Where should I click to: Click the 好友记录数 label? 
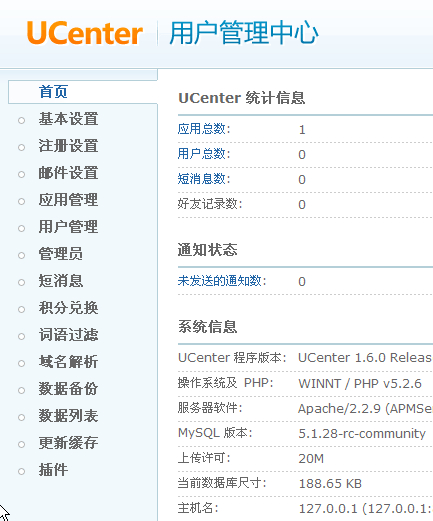210,204
